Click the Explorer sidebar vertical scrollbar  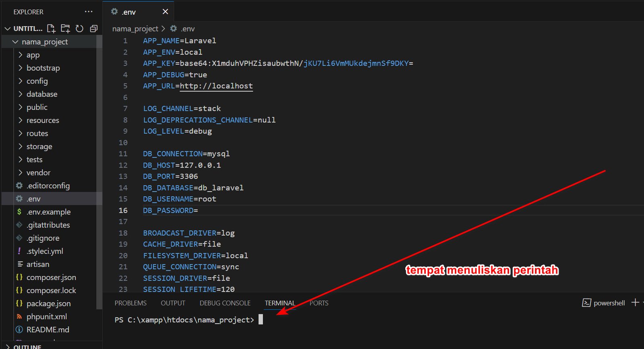tap(99, 173)
